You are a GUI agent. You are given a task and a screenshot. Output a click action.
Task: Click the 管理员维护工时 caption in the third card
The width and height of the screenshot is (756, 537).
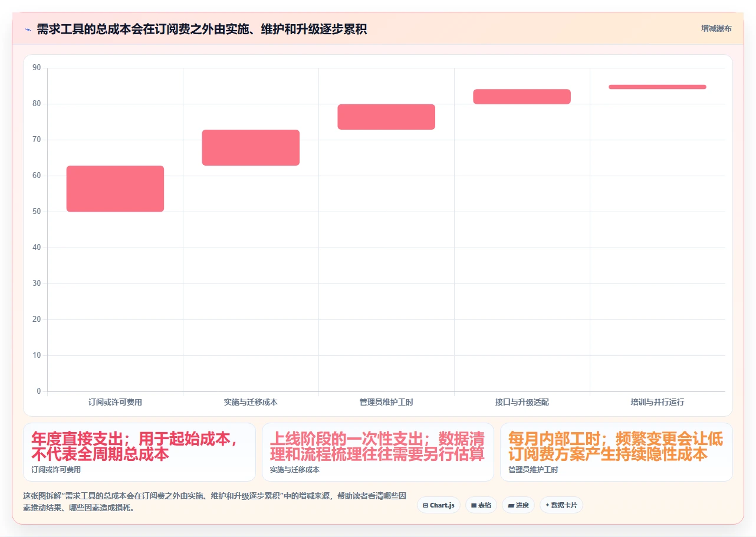[x=533, y=470]
